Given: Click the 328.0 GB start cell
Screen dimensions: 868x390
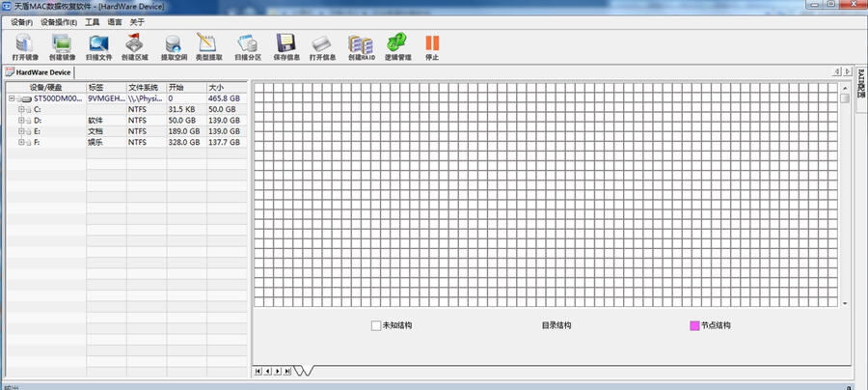Looking at the screenshot, I should 186,143.
